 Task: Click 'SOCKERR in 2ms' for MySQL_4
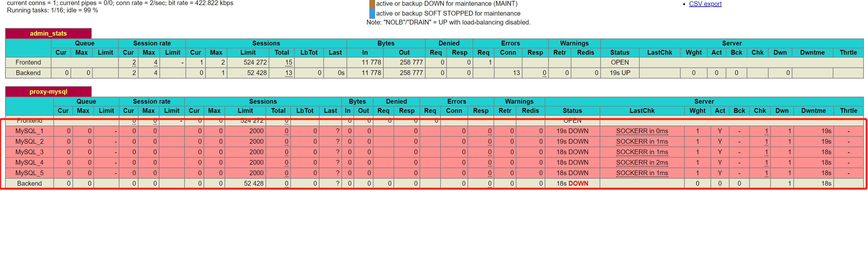[x=642, y=162]
